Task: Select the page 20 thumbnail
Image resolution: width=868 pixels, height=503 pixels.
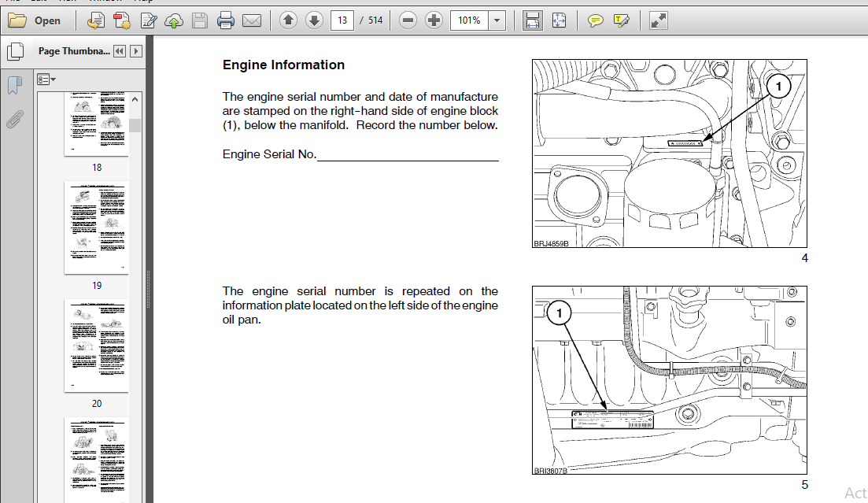Action: pyautogui.click(x=96, y=346)
